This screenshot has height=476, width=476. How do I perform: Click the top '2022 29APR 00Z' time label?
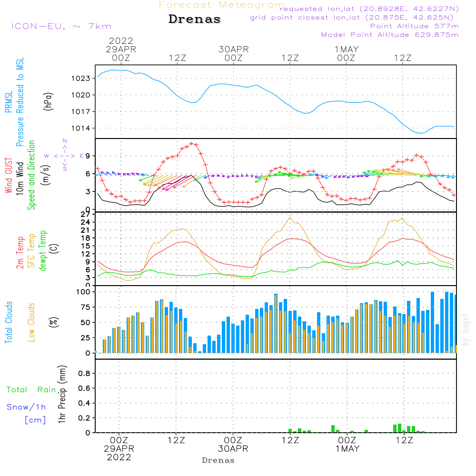121,49
